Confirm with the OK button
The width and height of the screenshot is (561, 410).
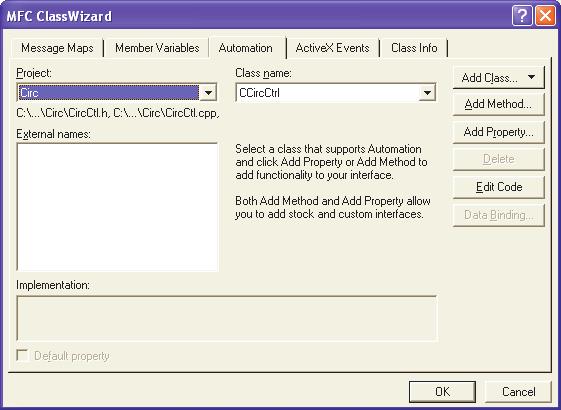coord(442,392)
